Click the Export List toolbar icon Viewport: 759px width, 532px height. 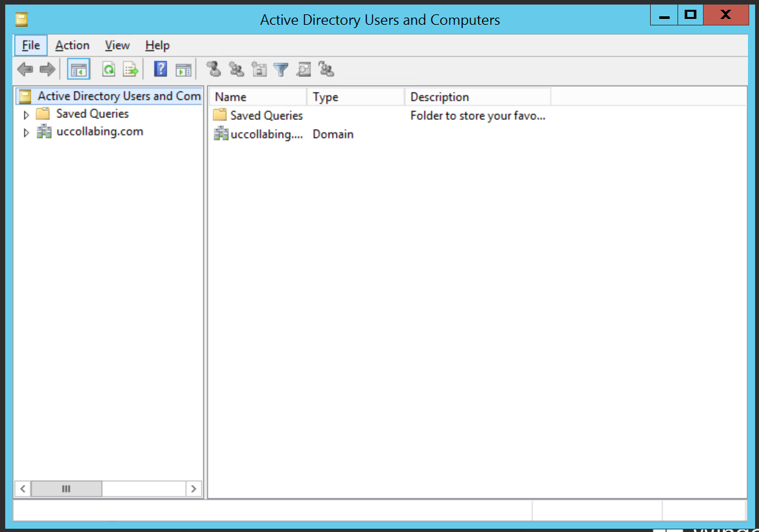coord(130,70)
